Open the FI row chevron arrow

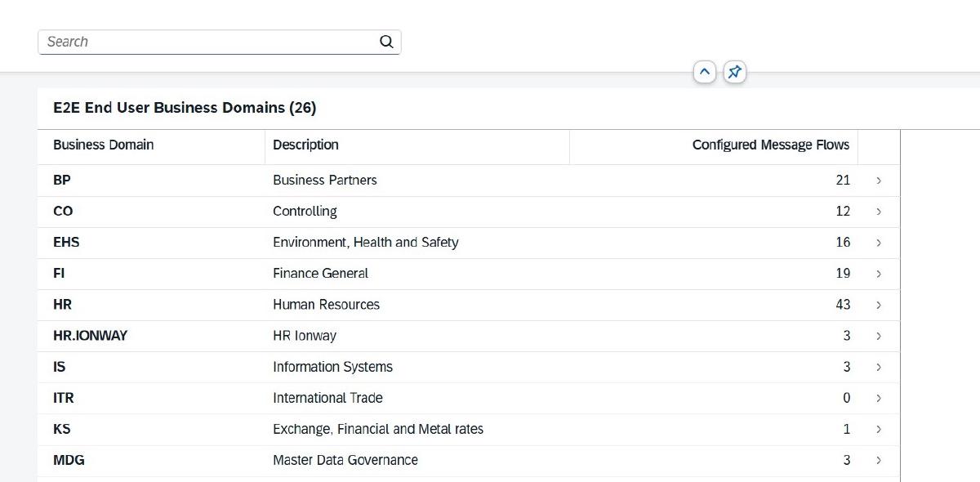(879, 274)
